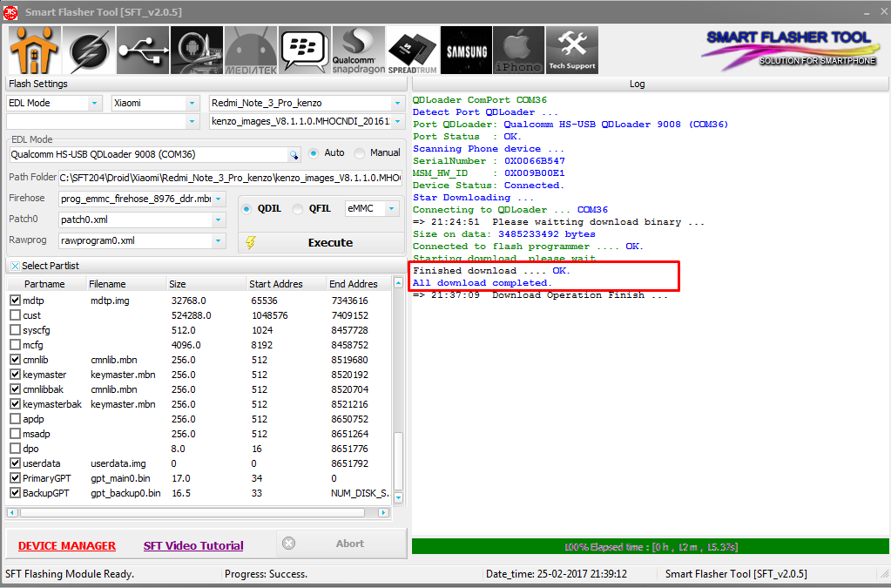
Task: Click the Abort button
Action: [x=341, y=544]
